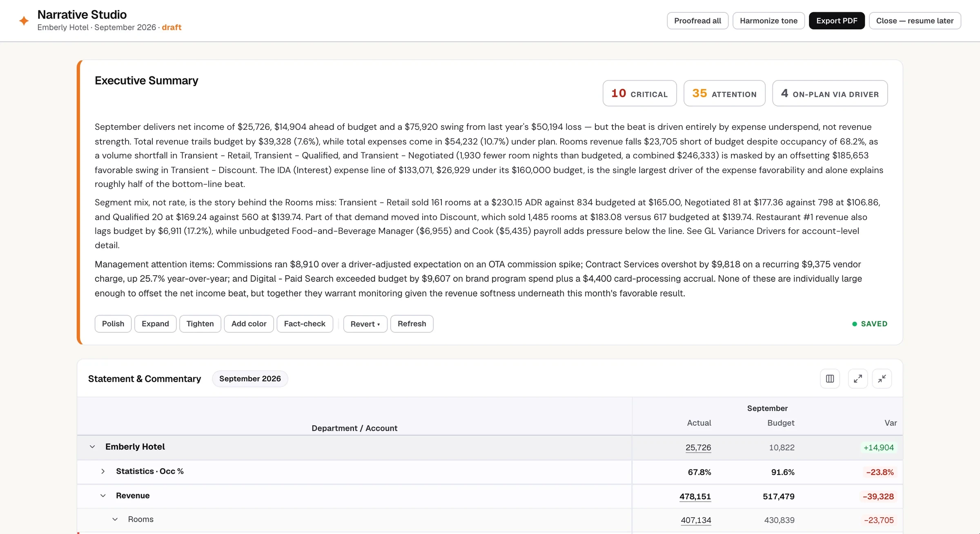This screenshot has width=980, height=534.
Task: Click the September 2026 period pill
Action: pyautogui.click(x=250, y=378)
